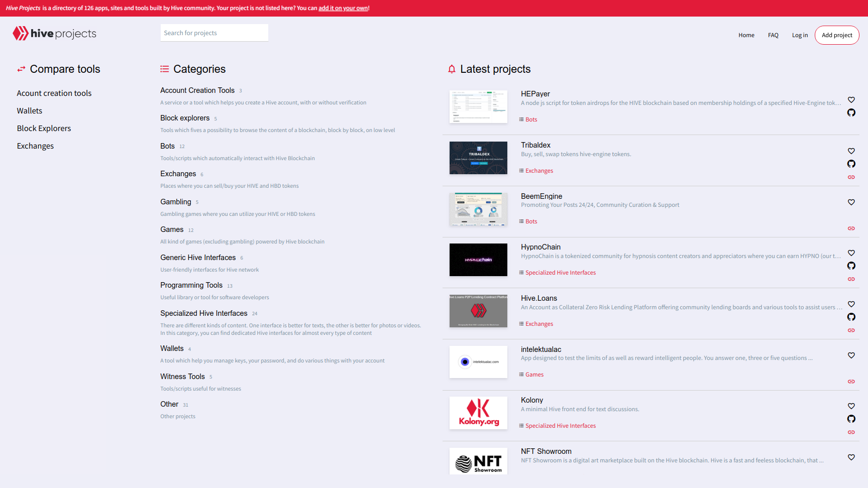This screenshot has width=868, height=488.
Task: Open Hive.Loans GitHub icon
Action: [851, 317]
